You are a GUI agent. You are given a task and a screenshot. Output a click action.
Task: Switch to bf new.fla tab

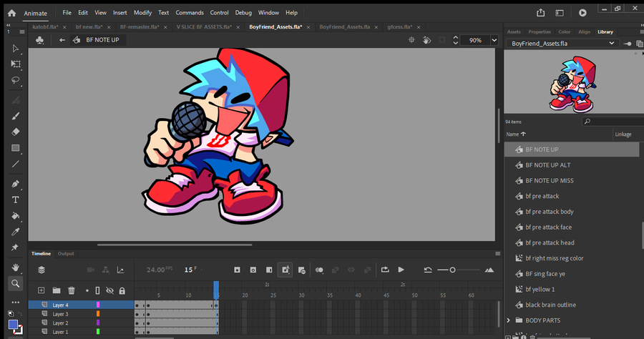click(x=89, y=26)
